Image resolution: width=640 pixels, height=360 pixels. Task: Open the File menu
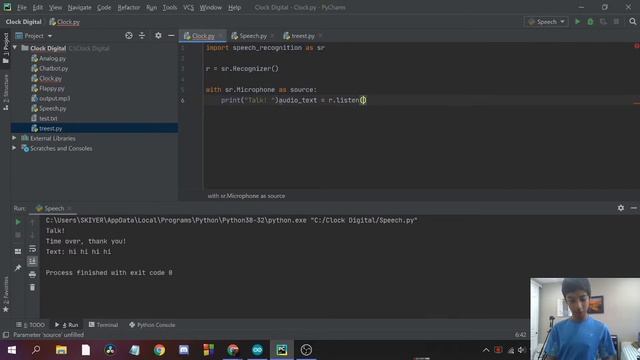(22, 7)
